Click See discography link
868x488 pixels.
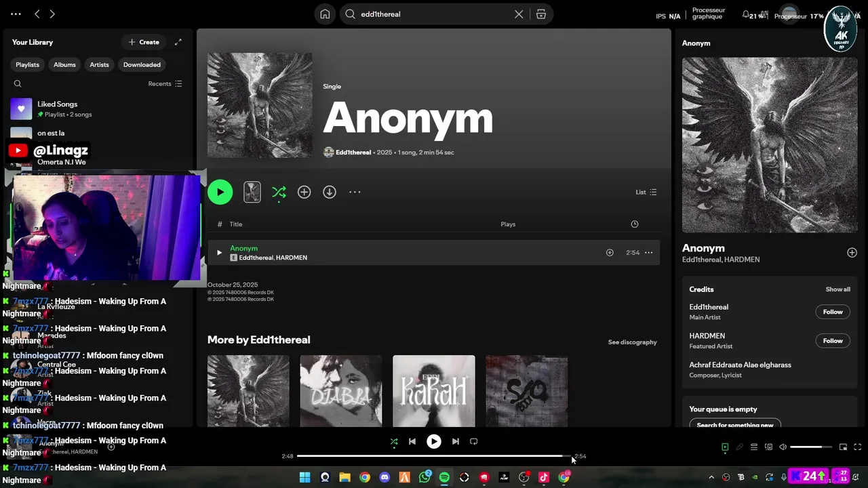coord(632,342)
